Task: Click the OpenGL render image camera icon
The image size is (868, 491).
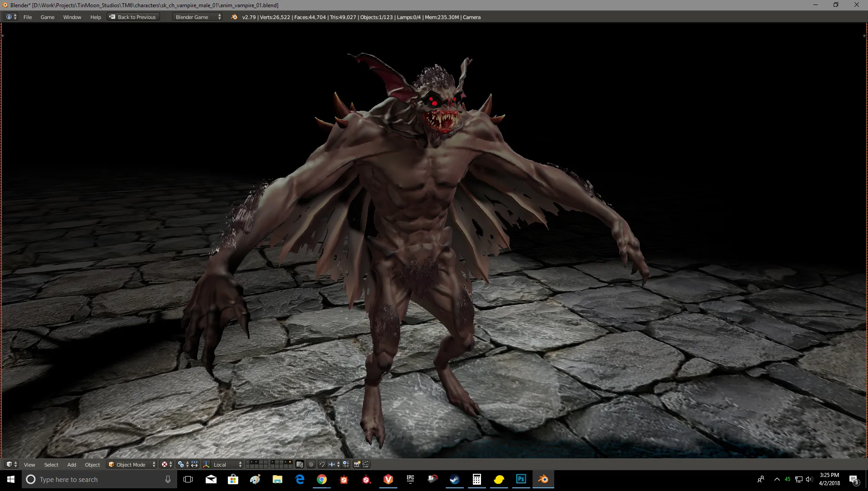Action: click(x=357, y=464)
